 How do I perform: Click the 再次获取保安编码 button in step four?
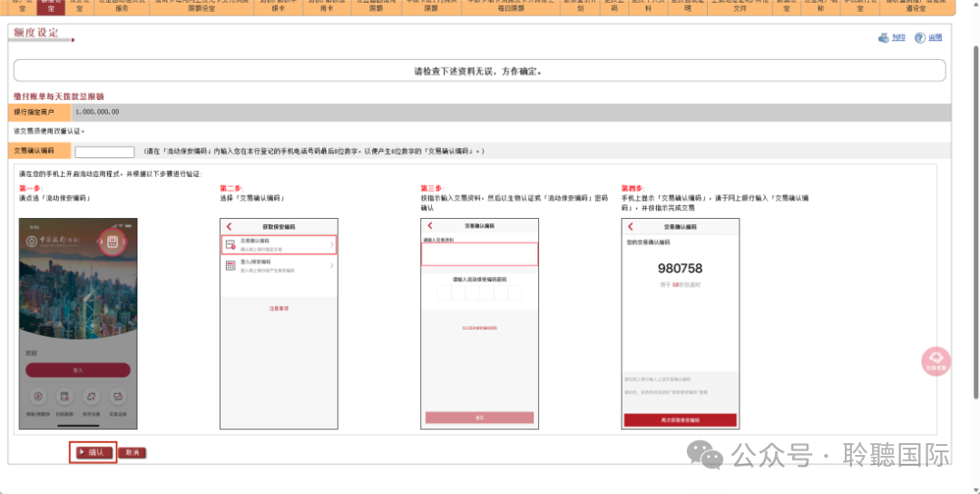coord(680,420)
